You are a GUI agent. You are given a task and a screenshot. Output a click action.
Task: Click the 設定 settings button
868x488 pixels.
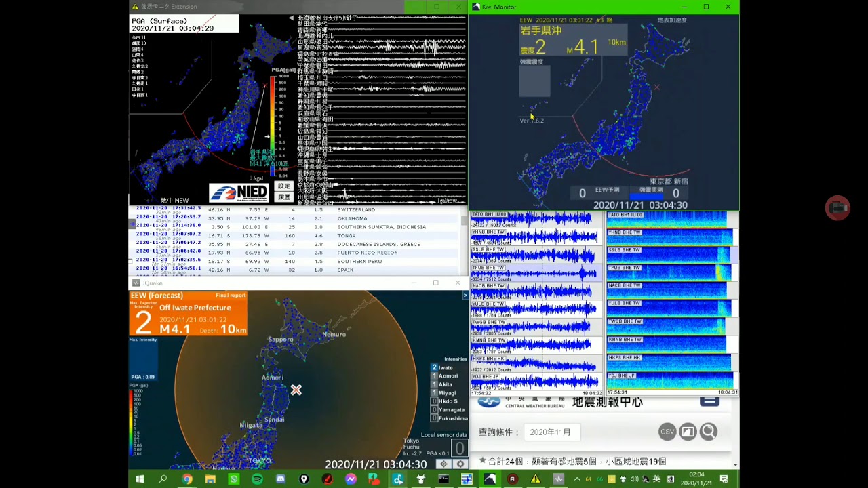[x=283, y=186]
